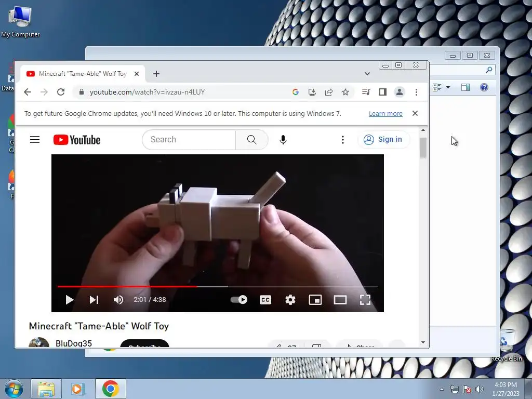Open the Windows Start menu

[x=14, y=389]
